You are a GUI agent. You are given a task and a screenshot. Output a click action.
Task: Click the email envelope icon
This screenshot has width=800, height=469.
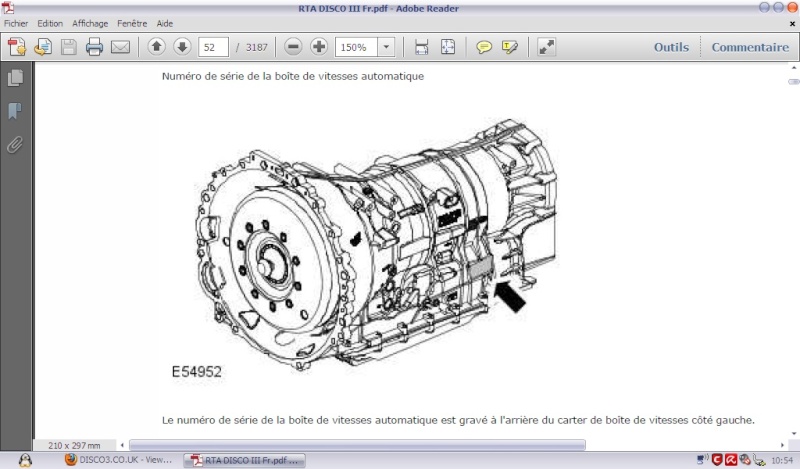[120, 47]
